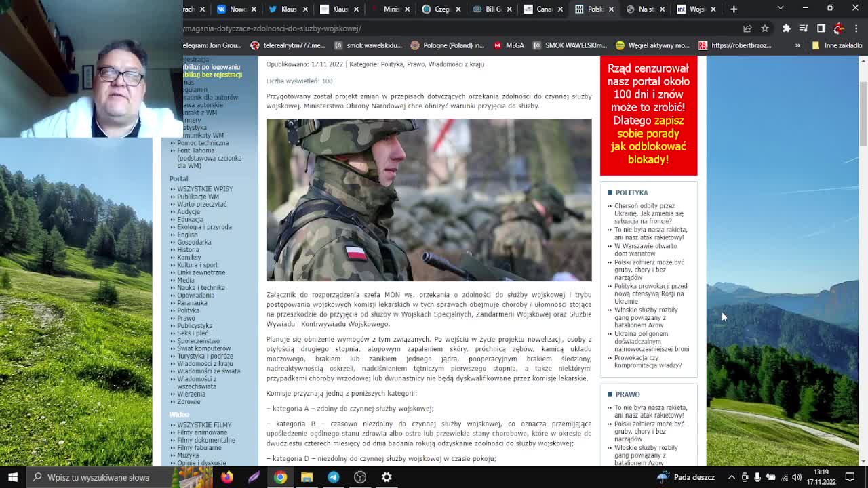Open File Explorer from the taskbar

(307, 477)
